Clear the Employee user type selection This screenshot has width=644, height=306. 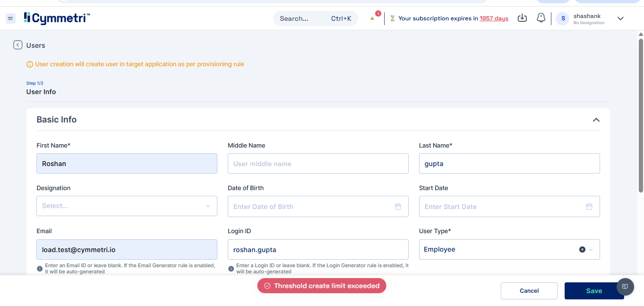pyautogui.click(x=582, y=249)
